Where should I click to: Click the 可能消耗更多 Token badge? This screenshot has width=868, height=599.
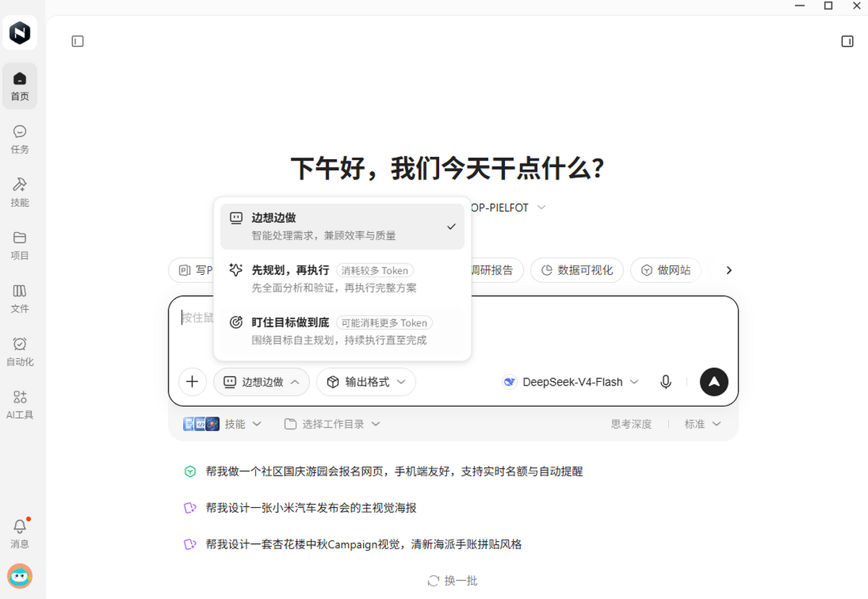coord(384,323)
